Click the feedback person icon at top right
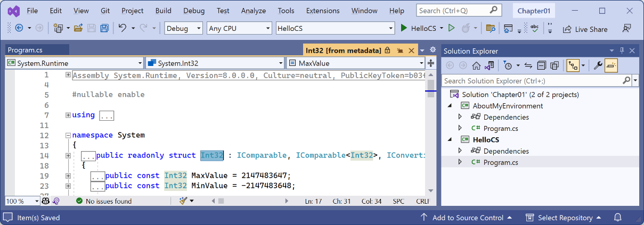Screen dimensions: 644x225 pos(627,29)
